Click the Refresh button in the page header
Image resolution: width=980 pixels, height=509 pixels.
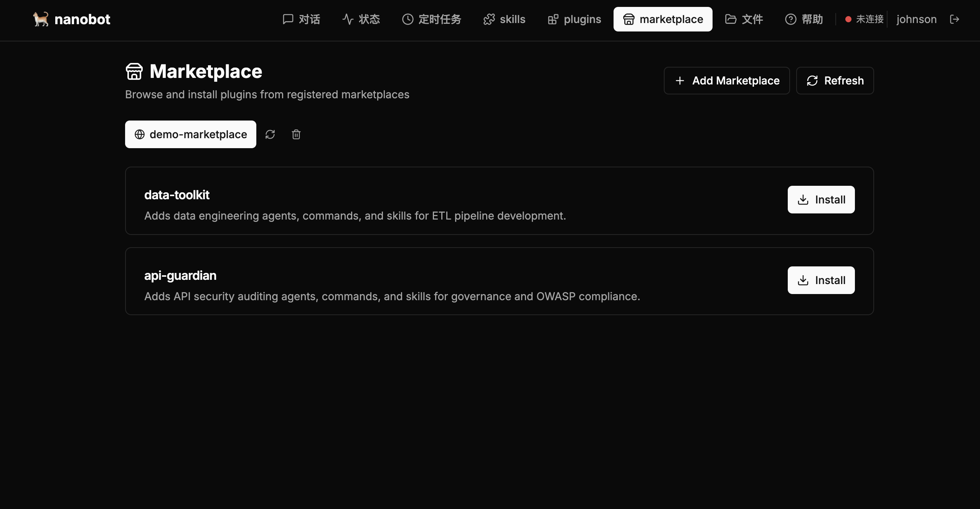tap(835, 81)
